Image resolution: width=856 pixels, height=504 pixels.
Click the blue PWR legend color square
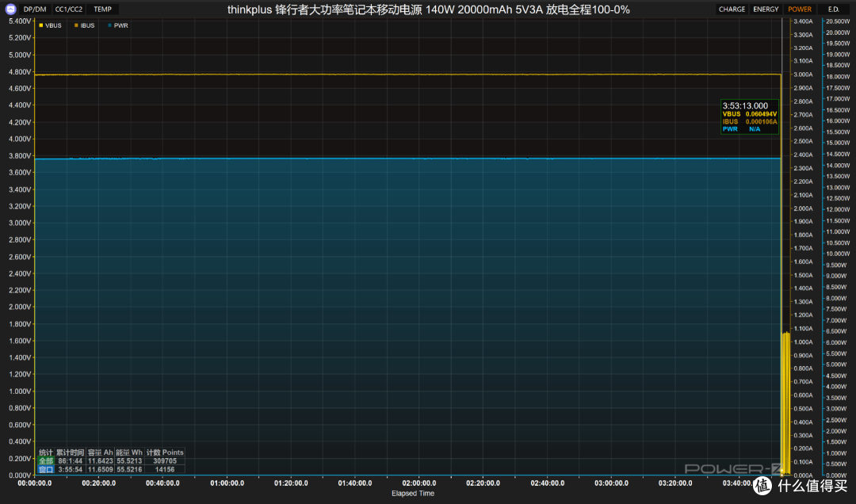[x=109, y=25]
